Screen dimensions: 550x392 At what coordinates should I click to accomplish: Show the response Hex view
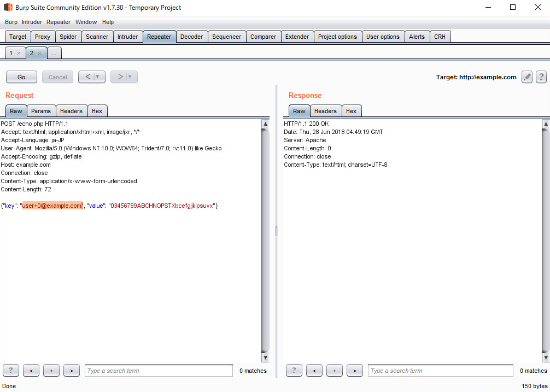click(351, 111)
